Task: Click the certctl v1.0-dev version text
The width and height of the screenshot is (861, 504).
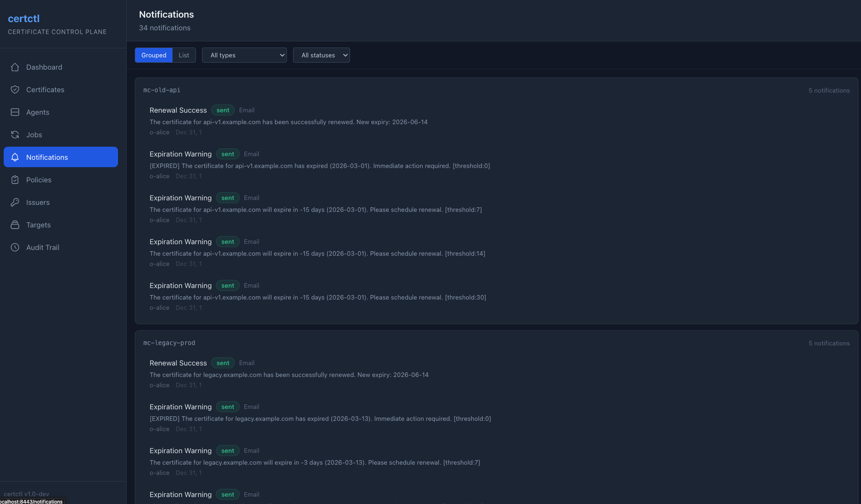Action: pyautogui.click(x=26, y=494)
